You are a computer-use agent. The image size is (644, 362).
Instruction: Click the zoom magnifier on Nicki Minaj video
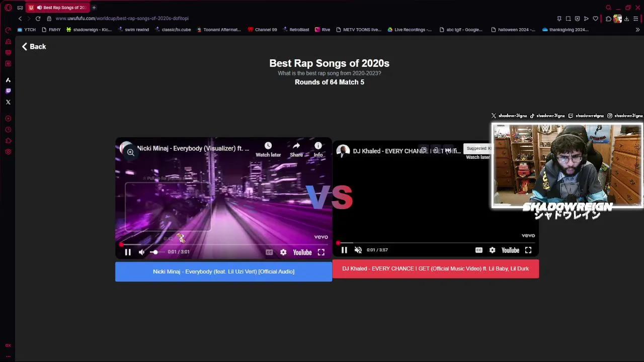130,152
